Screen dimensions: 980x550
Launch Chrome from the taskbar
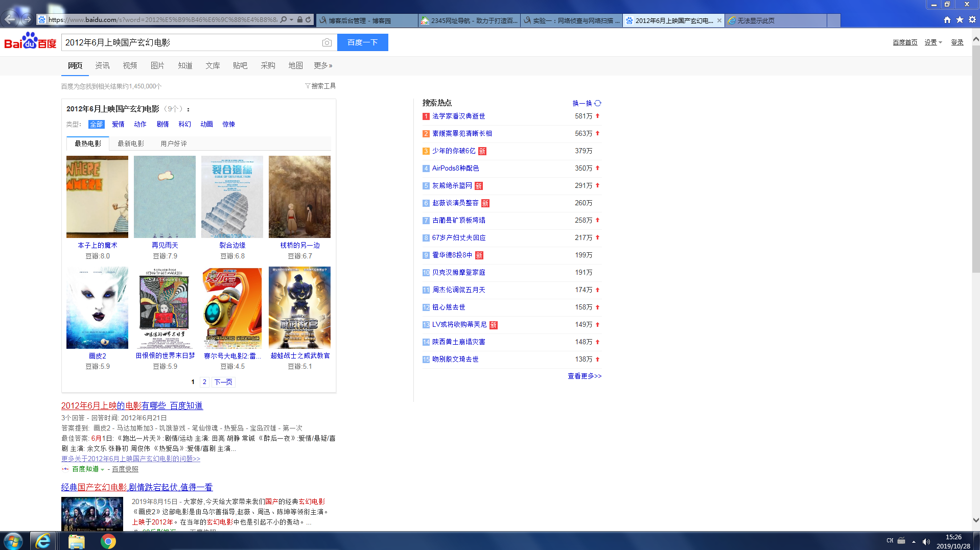pos(108,541)
